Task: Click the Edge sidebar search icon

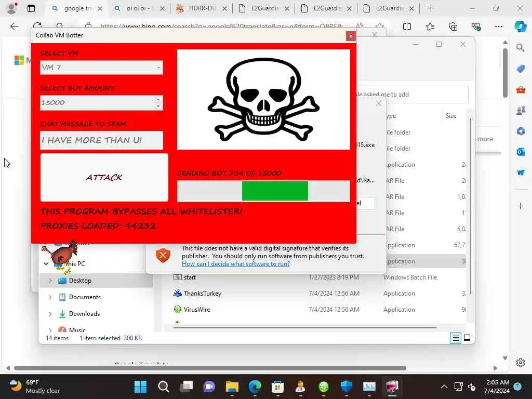Action: (x=521, y=47)
